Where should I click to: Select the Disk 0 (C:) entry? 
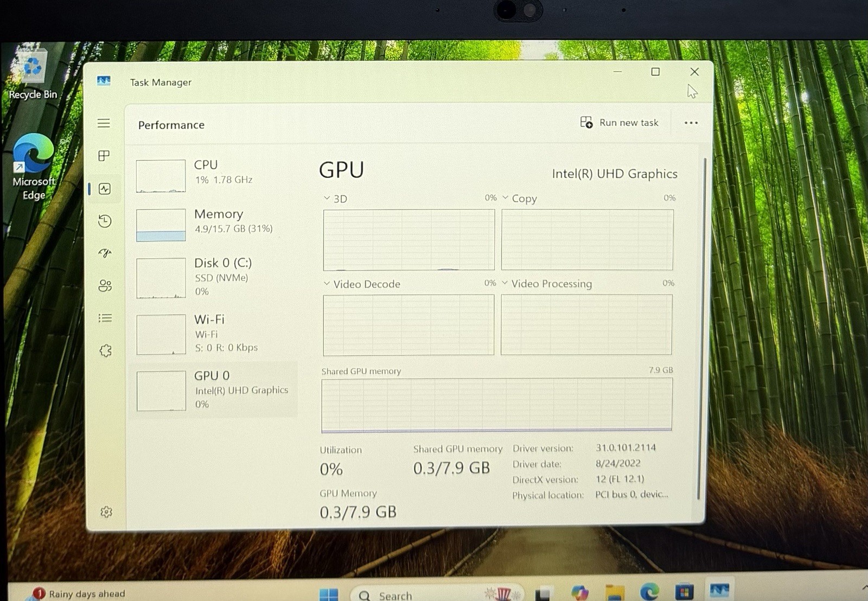(214, 278)
